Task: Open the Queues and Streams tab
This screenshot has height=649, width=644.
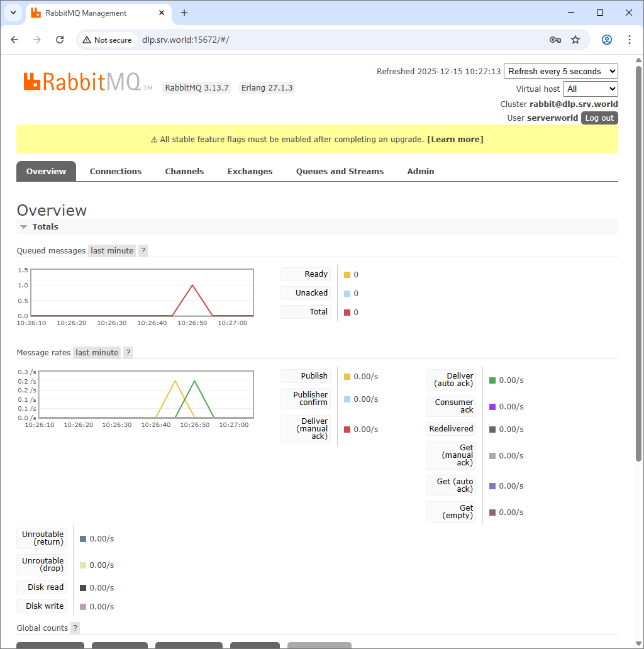Action: [340, 171]
